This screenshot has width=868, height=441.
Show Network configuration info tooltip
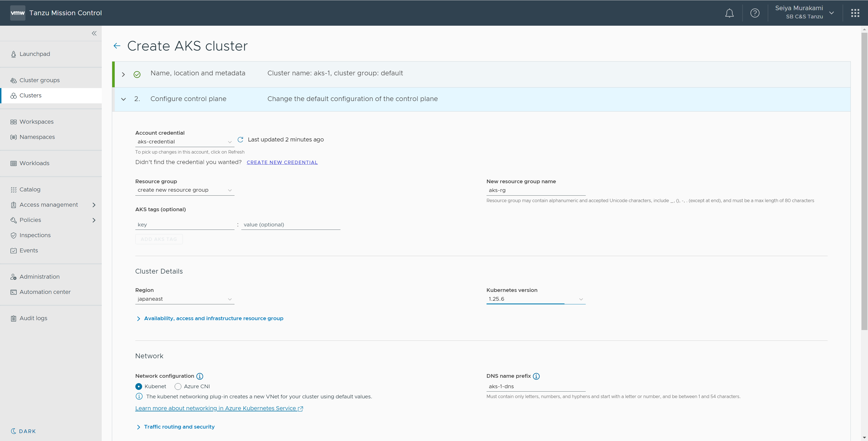[200, 376]
